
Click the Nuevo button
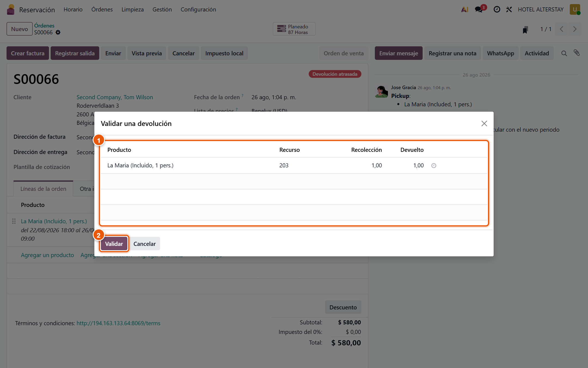(x=20, y=29)
